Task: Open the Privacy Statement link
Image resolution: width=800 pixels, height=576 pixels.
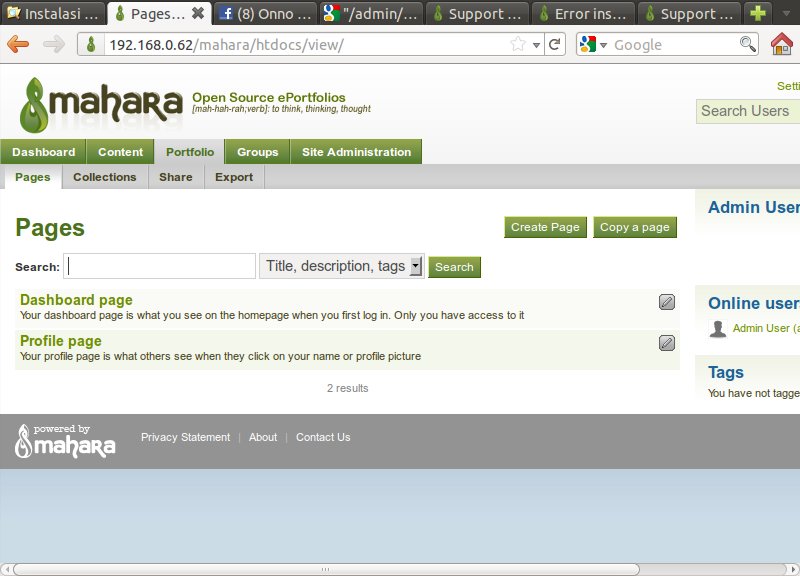Action: pos(185,437)
